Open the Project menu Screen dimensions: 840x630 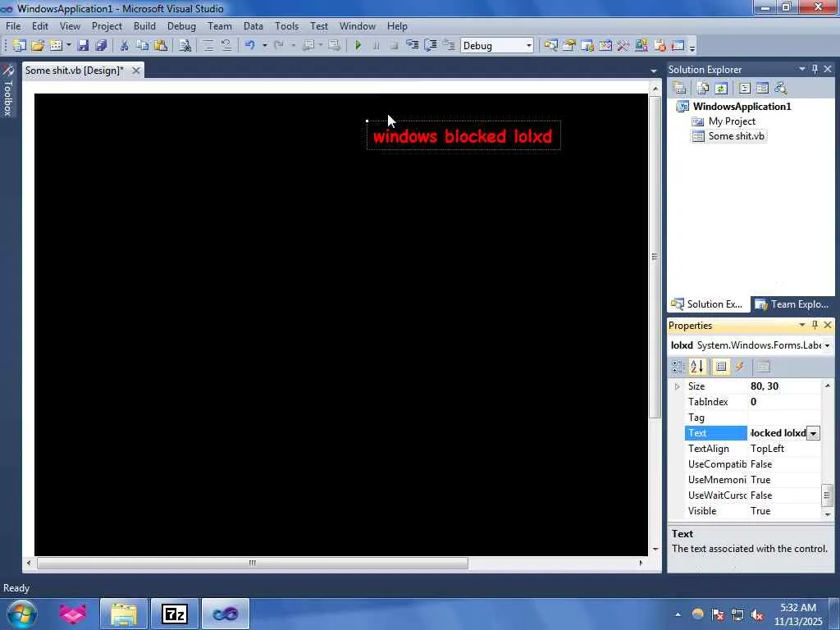pos(107,25)
